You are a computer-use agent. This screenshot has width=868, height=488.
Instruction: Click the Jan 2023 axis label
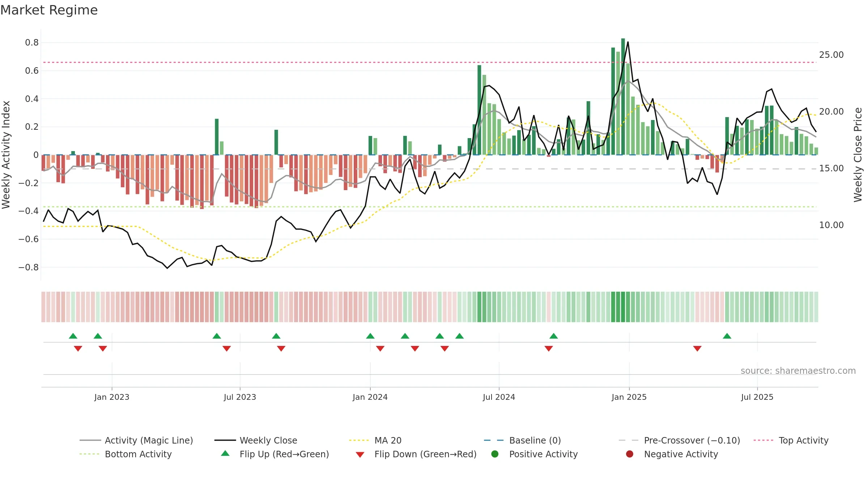coord(112,397)
